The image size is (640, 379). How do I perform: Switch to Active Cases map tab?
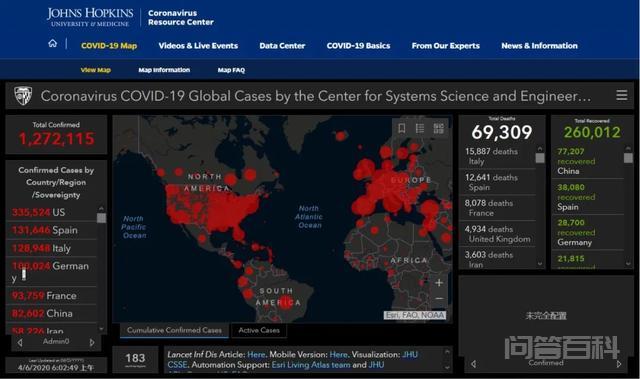point(259,330)
